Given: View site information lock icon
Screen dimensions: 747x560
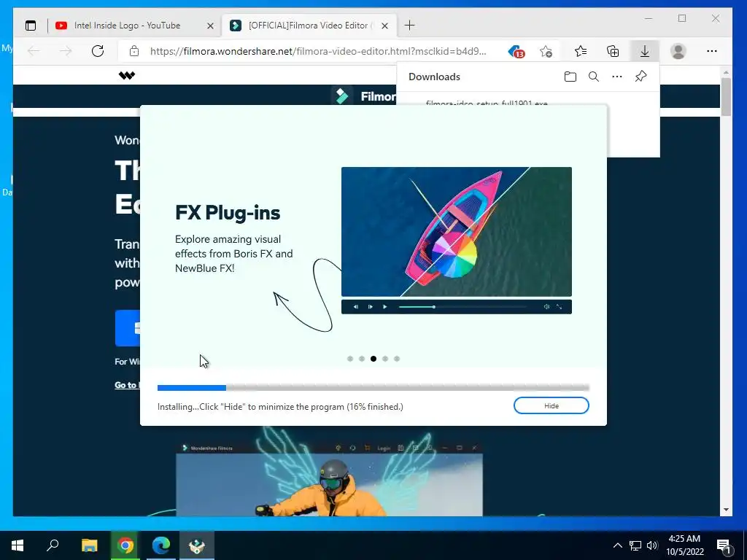Looking at the screenshot, I should click(134, 51).
